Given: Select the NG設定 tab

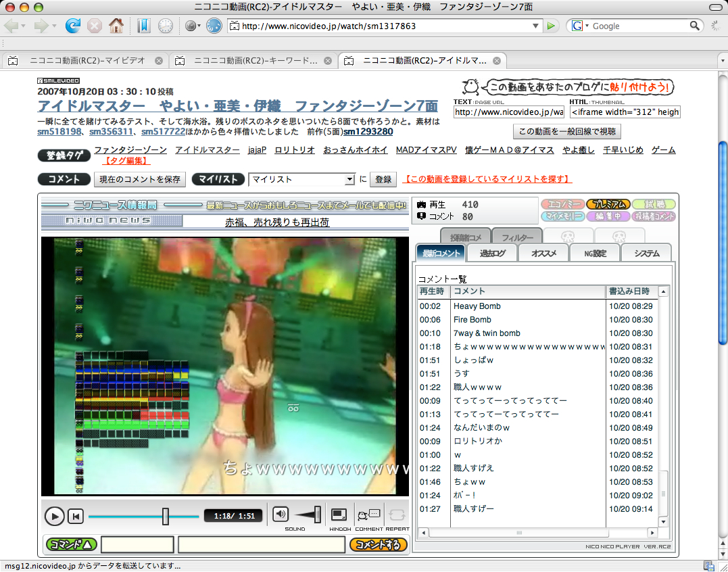Looking at the screenshot, I should (595, 254).
